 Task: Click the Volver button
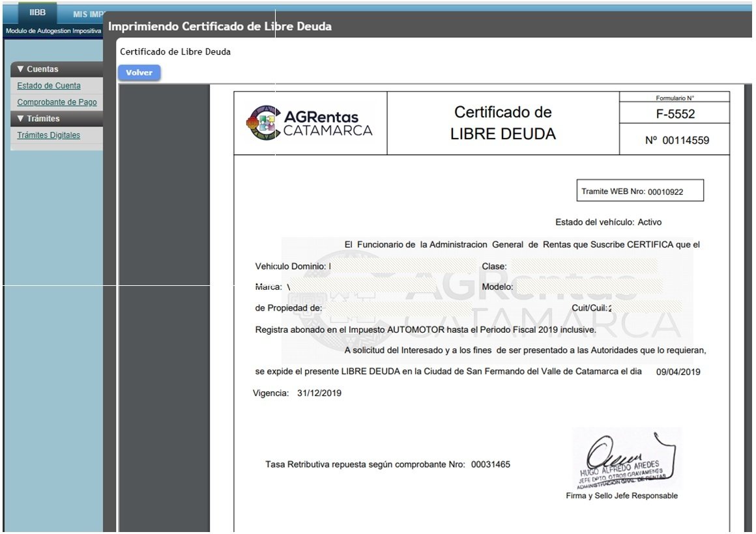[139, 72]
